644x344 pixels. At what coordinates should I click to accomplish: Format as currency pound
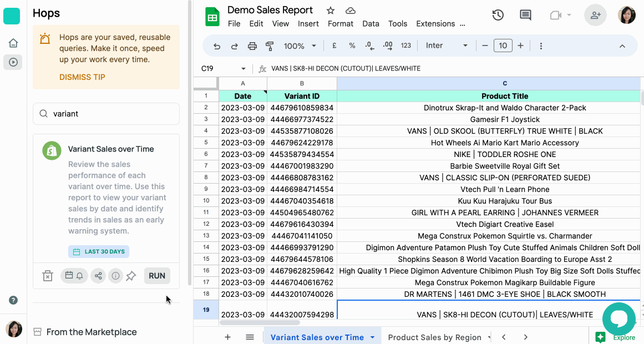click(334, 45)
